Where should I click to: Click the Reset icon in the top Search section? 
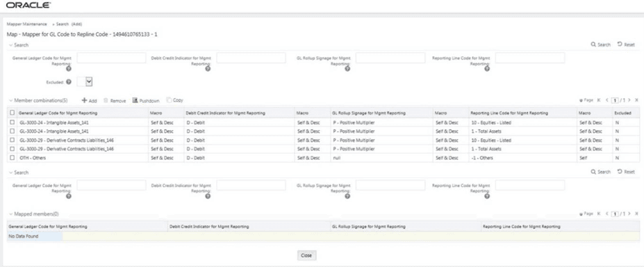pos(620,44)
